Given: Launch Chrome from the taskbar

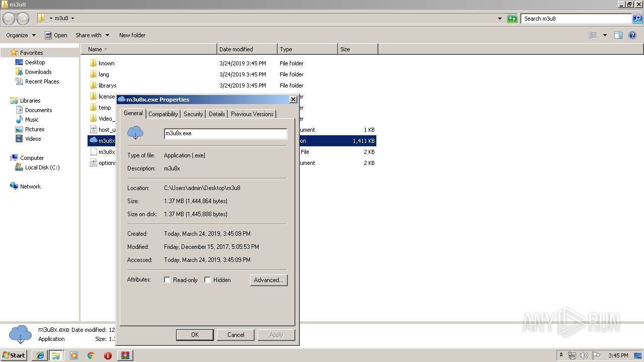Looking at the screenshot, I should click(91, 355).
